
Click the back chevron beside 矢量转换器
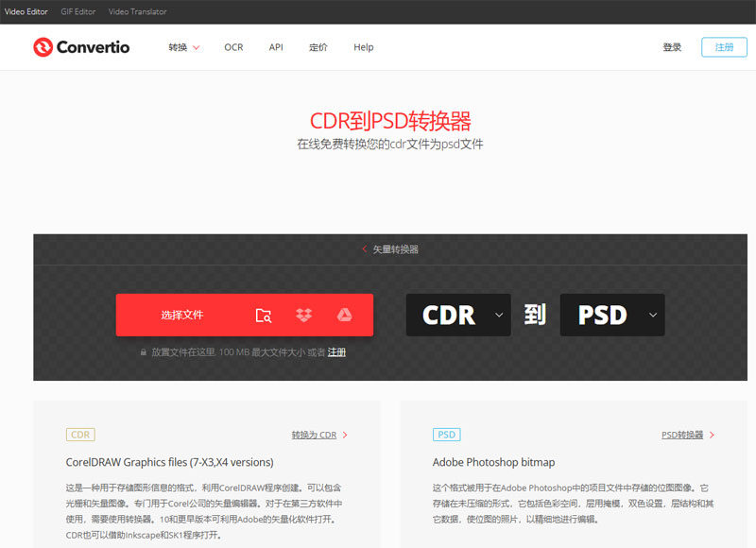click(x=365, y=249)
